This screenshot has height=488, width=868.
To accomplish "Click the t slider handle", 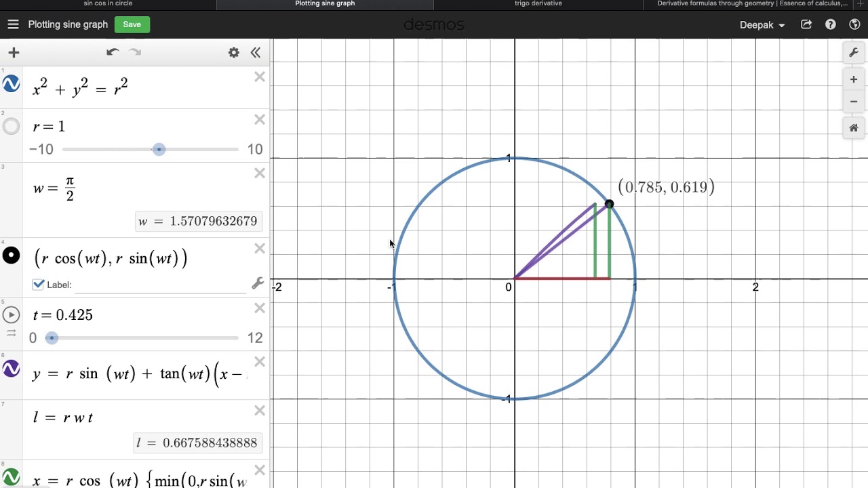I will tap(52, 338).
